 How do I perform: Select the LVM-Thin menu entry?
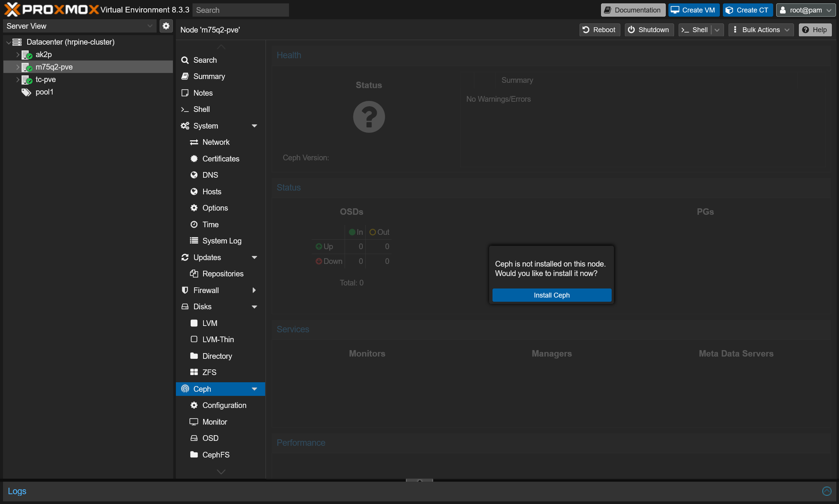(x=221, y=340)
